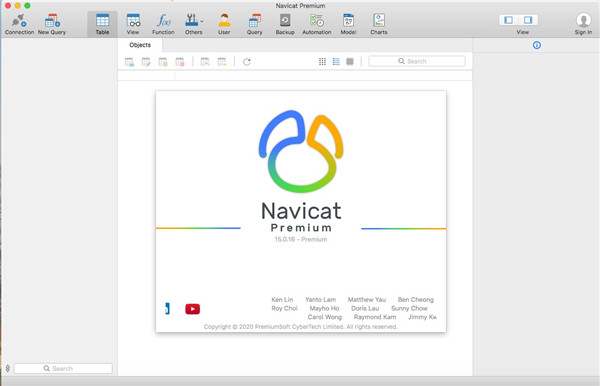Click the Sign In button
The image size is (600, 386).
(x=583, y=24)
